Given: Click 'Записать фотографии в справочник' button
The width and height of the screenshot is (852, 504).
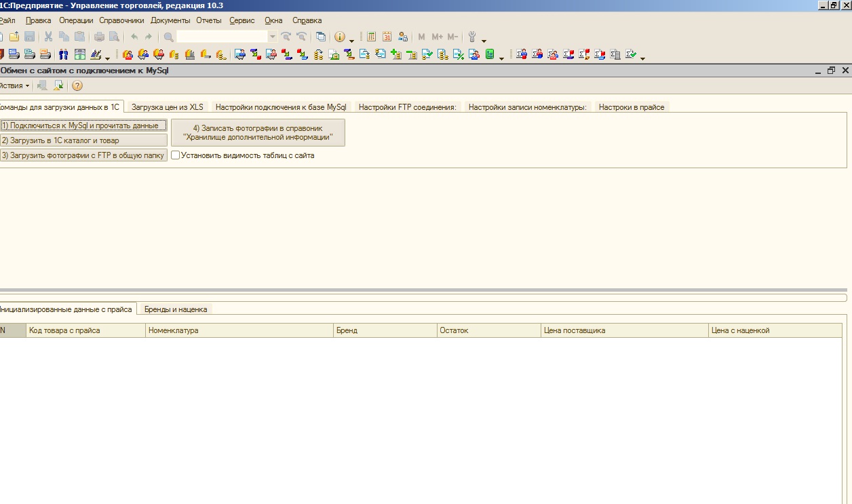Looking at the screenshot, I should (258, 132).
